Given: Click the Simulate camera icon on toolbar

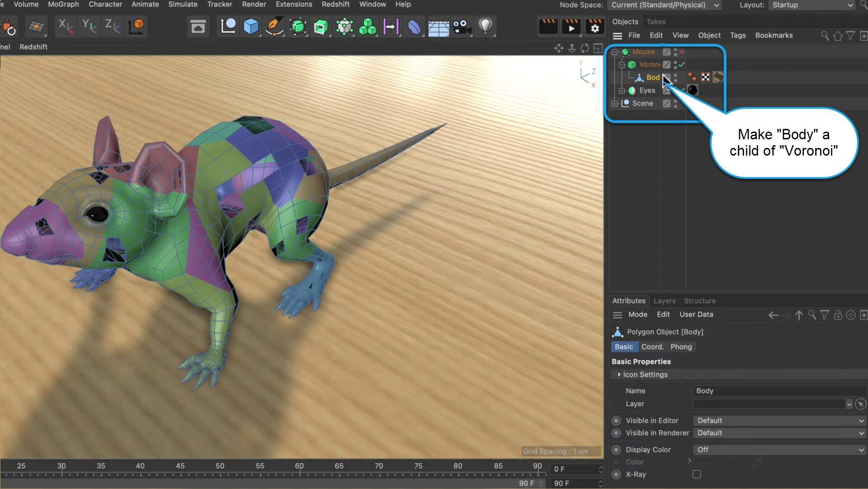Looking at the screenshot, I should (462, 26).
